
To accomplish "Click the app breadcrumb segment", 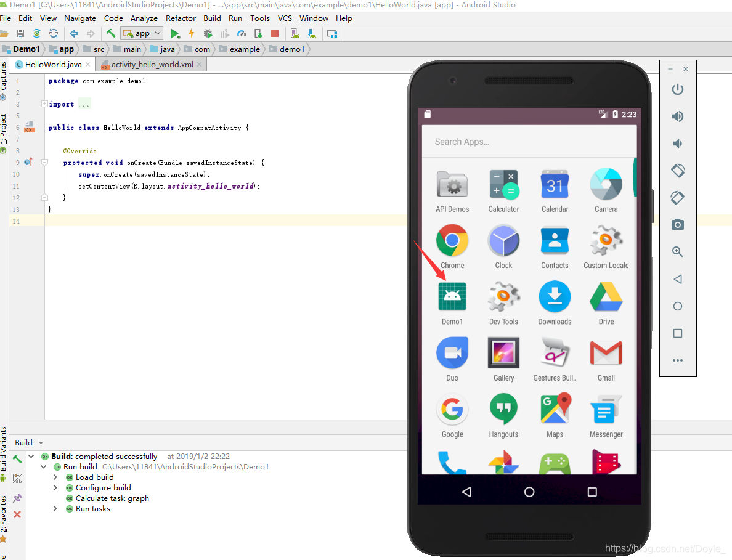I will 62,49.
